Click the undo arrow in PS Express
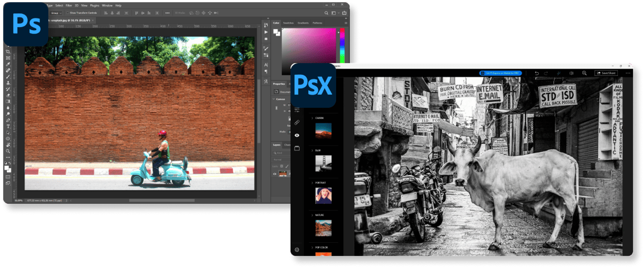644x268 pixels. (x=537, y=73)
